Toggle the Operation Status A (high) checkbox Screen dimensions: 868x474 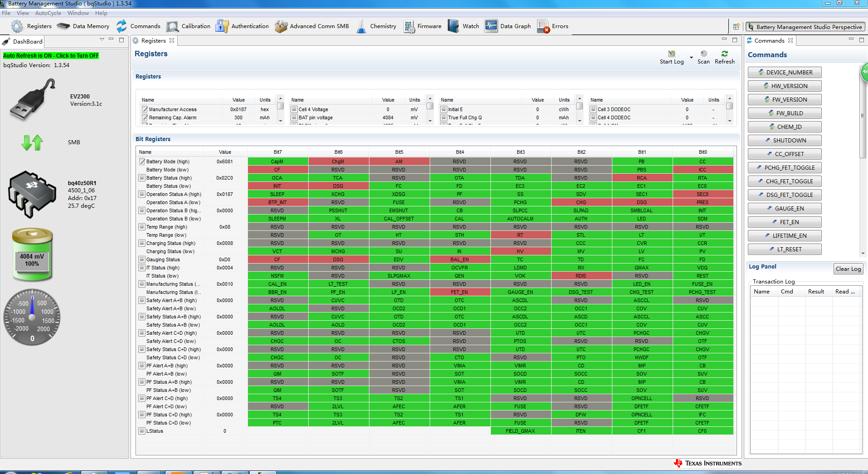pos(142,194)
